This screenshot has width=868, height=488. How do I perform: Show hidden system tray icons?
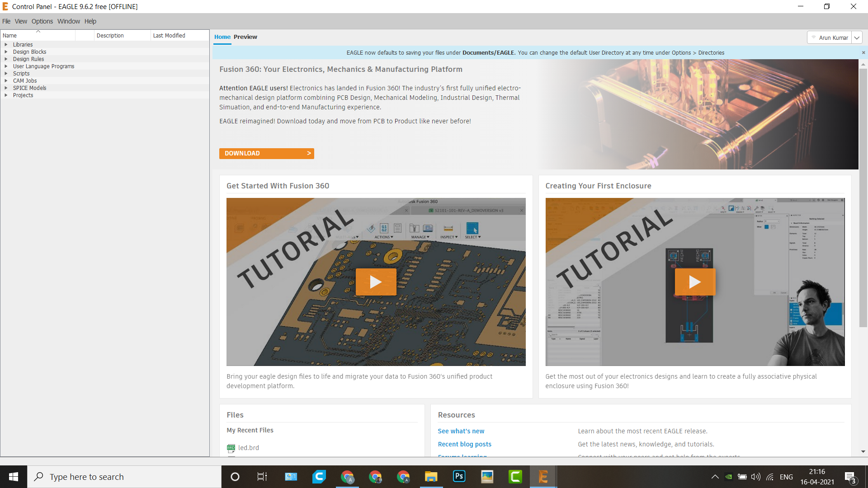click(x=715, y=477)
